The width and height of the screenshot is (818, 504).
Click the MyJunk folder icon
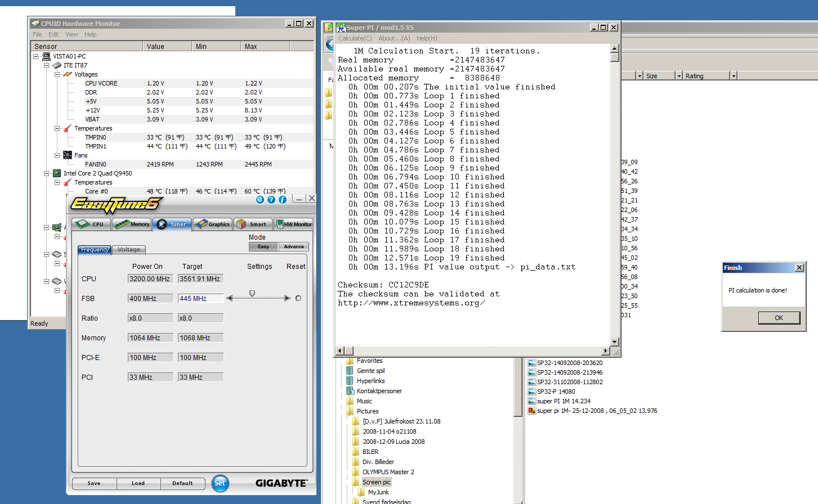tap(361, 492)
